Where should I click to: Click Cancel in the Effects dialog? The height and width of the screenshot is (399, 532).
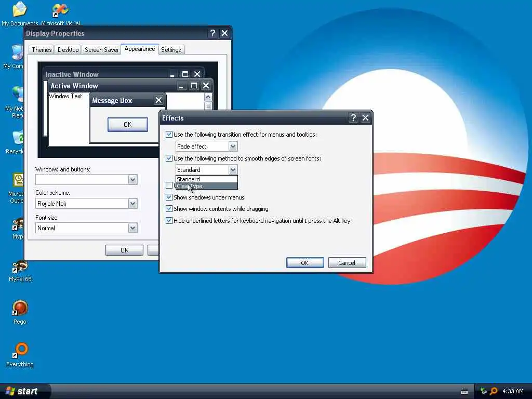(347, 262)
